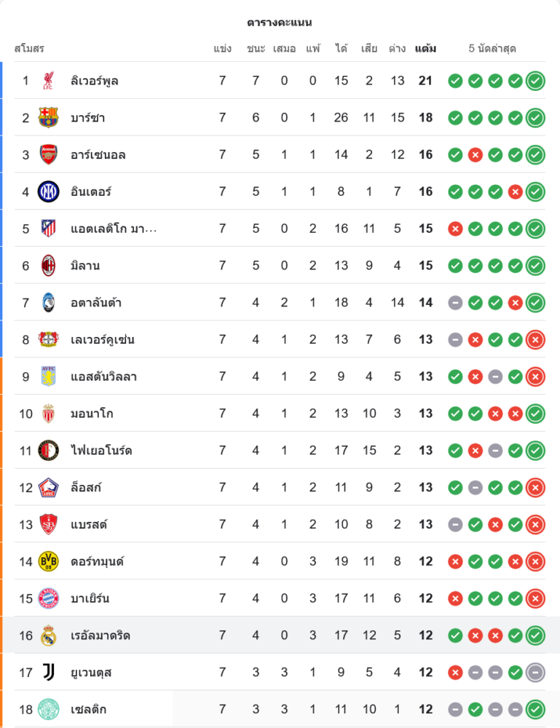Click the Bayern Munich club crest
The width and height of the screenshot is (560, 728).
point(48,598)
